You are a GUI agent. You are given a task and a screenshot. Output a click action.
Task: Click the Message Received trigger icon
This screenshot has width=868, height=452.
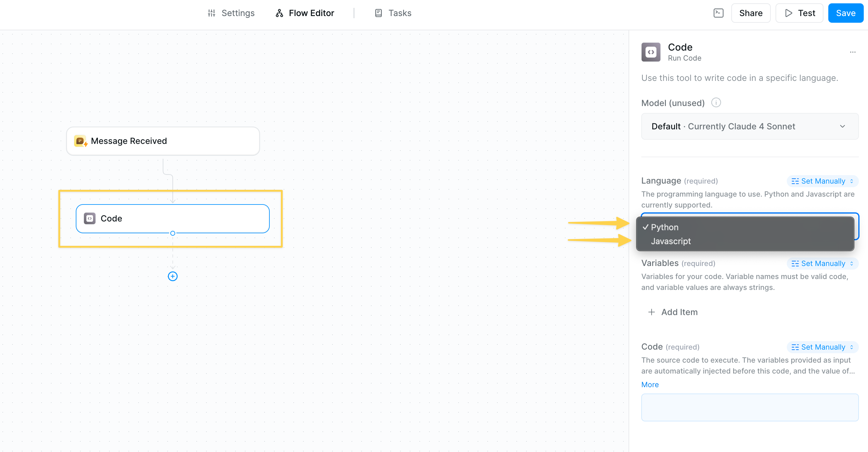[x=80, y=141]
